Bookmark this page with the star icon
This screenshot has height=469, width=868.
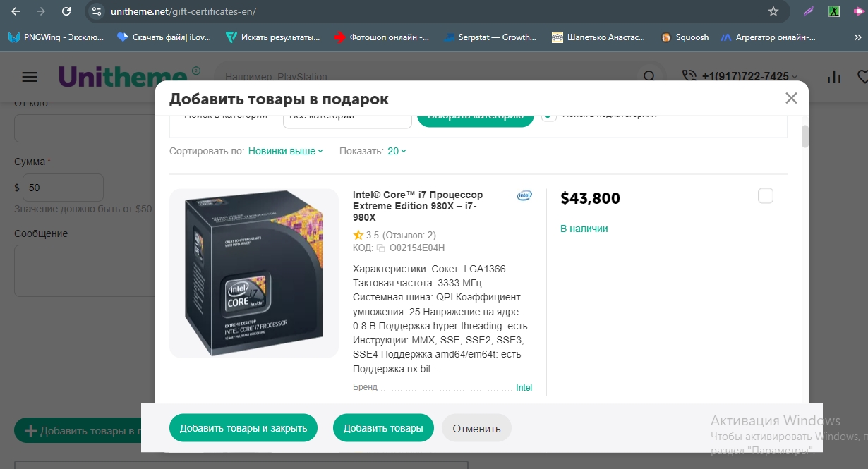773,11
